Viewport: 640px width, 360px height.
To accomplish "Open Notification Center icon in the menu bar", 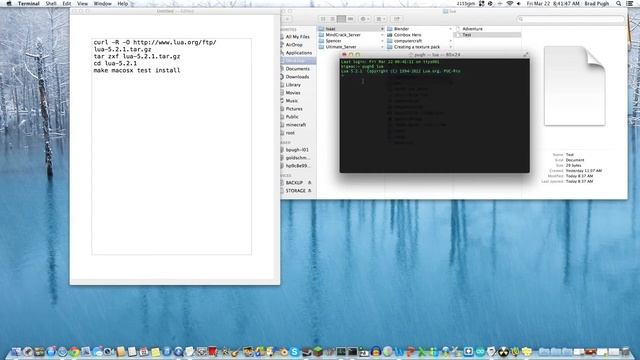I will click(630, 3).
